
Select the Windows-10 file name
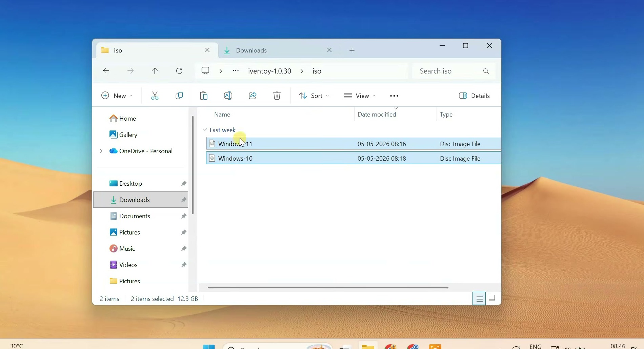click(236, 158)
